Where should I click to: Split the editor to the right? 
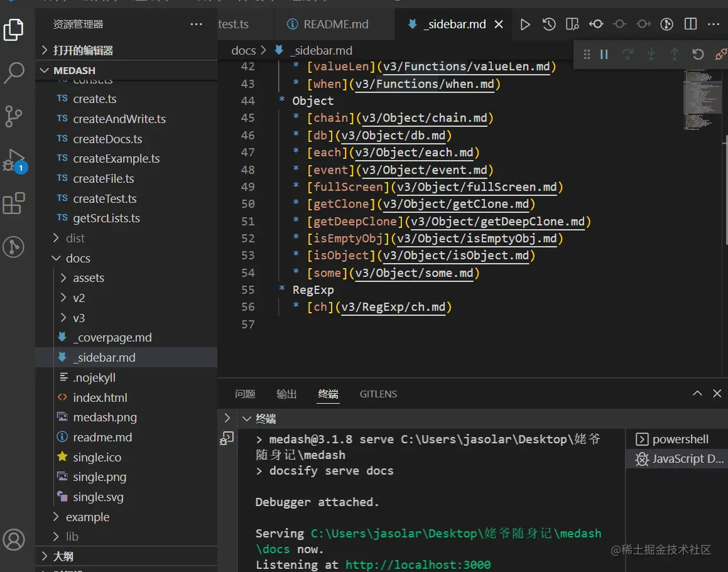tap(690, 24)
